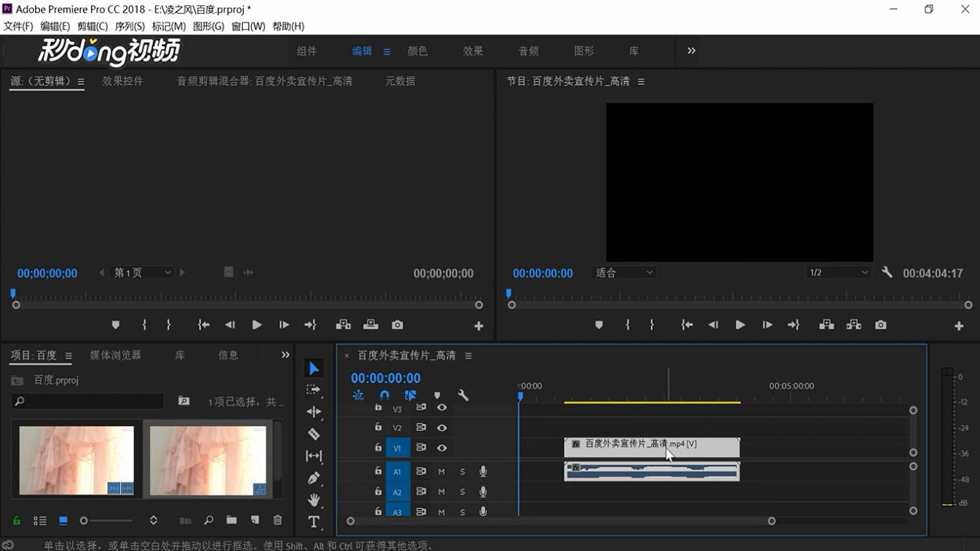Select the Ripple Edit tool
Screen dimensions: 980x551
[x=314, y=412]
